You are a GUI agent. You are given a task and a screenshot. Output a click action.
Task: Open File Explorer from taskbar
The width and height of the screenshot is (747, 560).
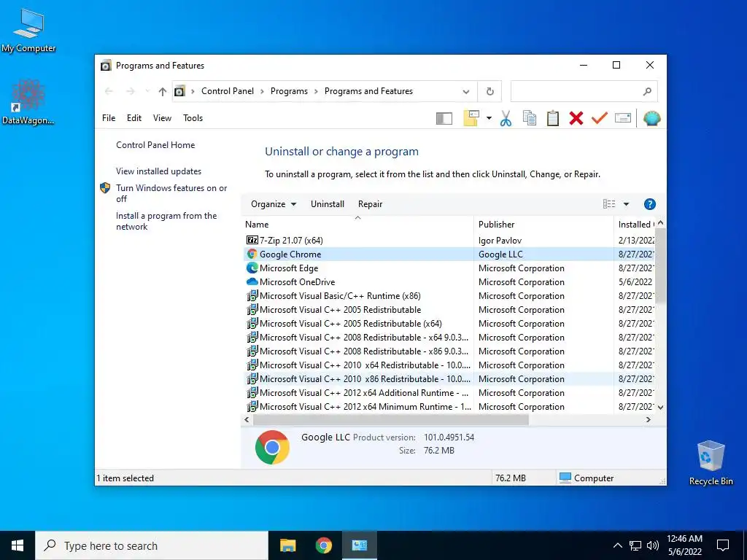coord(287,545)
